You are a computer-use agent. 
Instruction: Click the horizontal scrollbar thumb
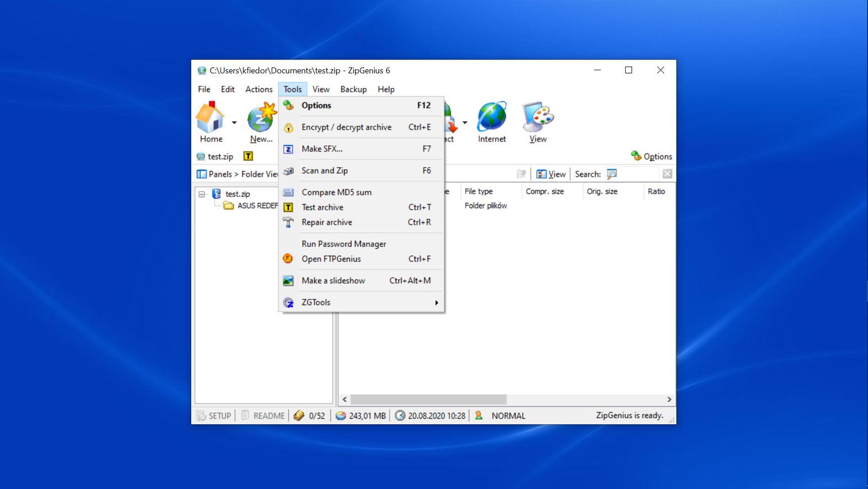(428, 399)
